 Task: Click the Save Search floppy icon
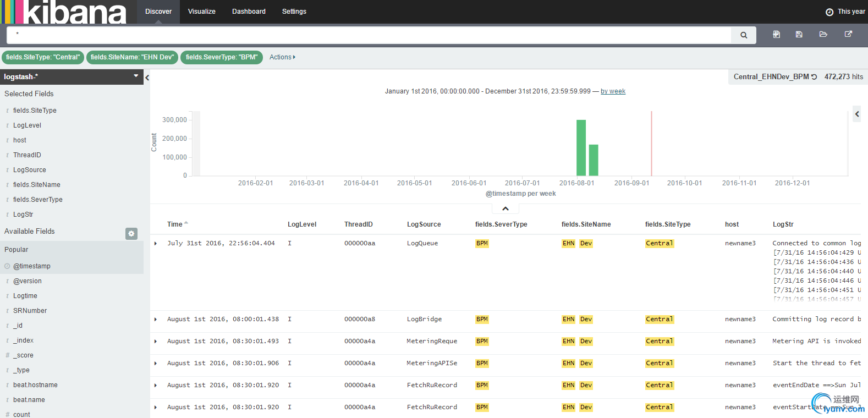coord(799,34)
